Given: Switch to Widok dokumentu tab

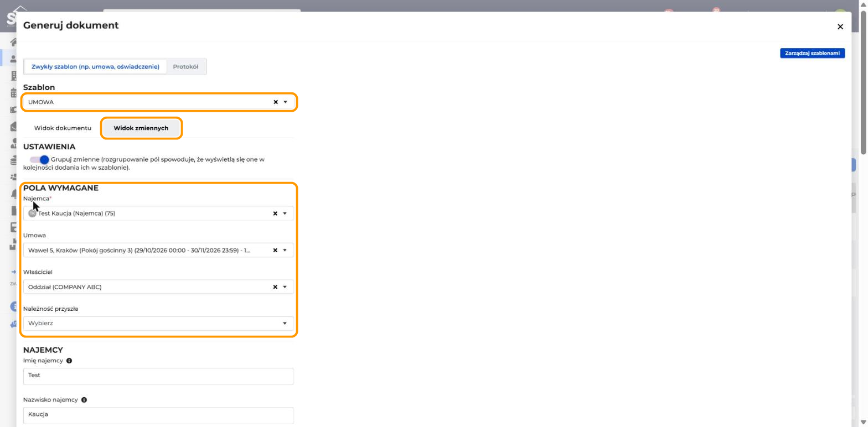Looking at the screenshot, I should point(63,128).
